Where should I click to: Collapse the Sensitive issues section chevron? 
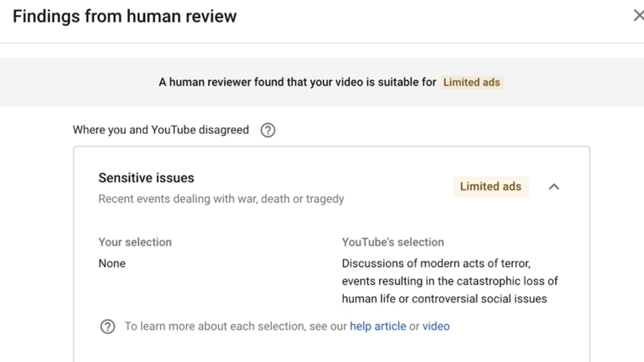click(554, 187)
